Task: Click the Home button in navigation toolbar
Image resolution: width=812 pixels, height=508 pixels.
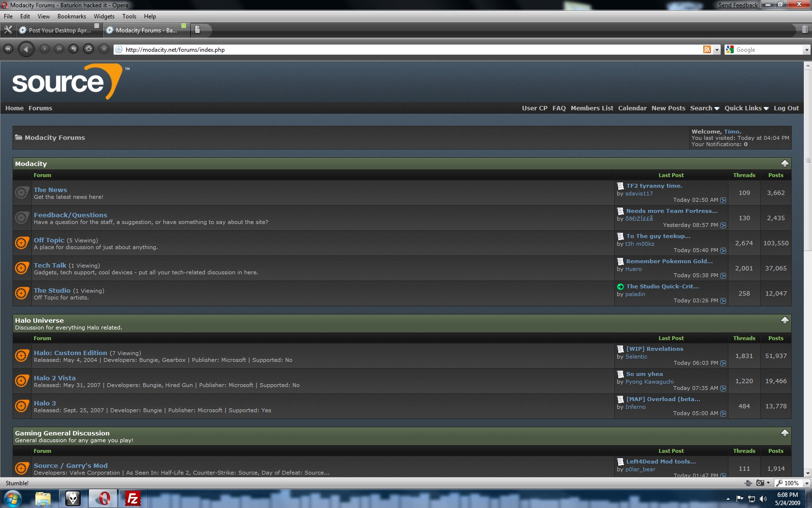Action: coord(88,49)
